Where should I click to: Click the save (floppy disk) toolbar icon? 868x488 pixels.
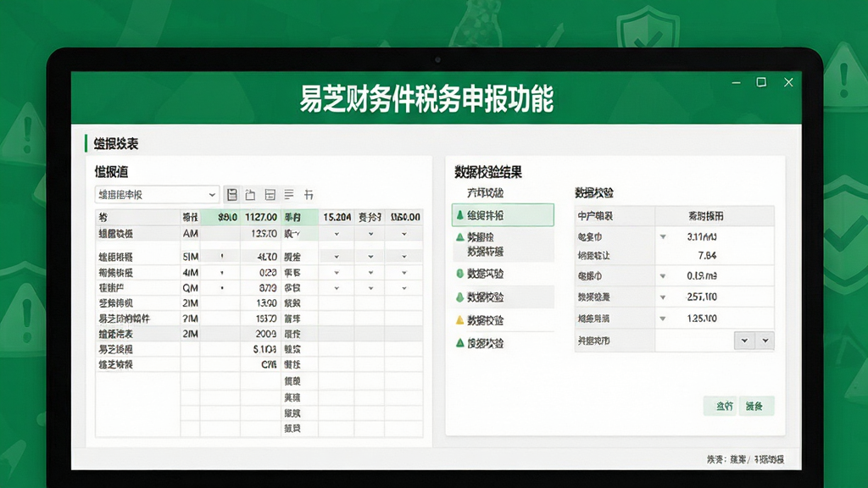click(232, 195)
